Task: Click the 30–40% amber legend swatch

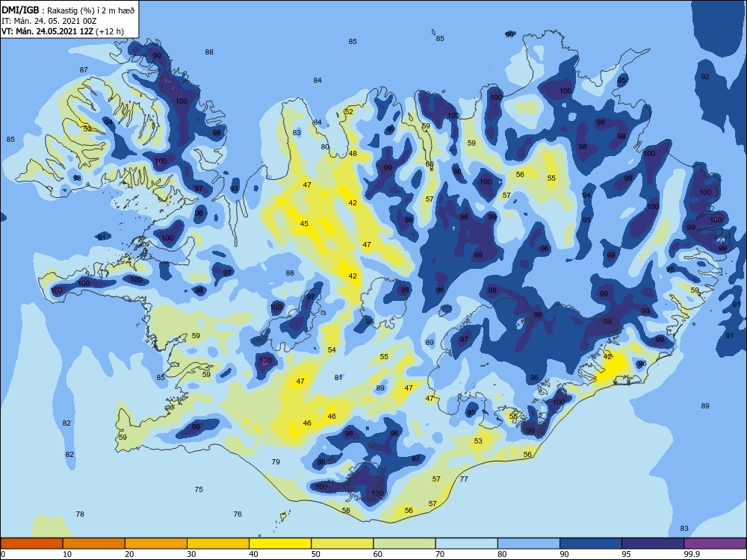Action: point(218,544)
